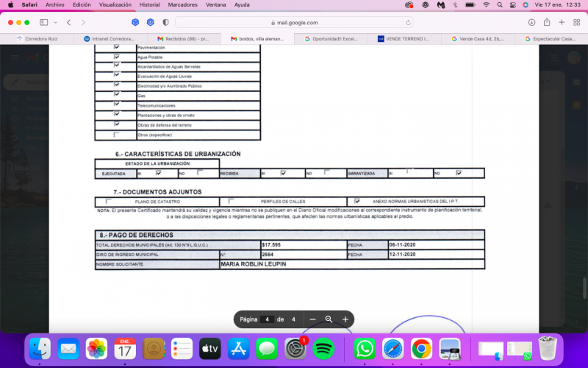The image size is (588, 368).
Task: Toggle the Pavimentación checkbox
Action: click(116, 47)
